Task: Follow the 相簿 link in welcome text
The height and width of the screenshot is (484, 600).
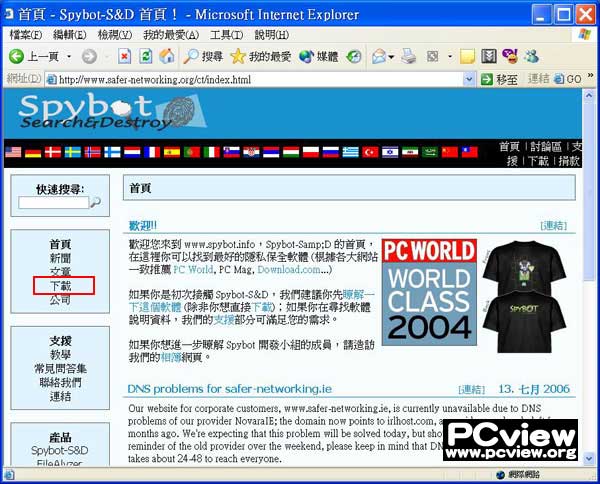Action: (171, 358)
